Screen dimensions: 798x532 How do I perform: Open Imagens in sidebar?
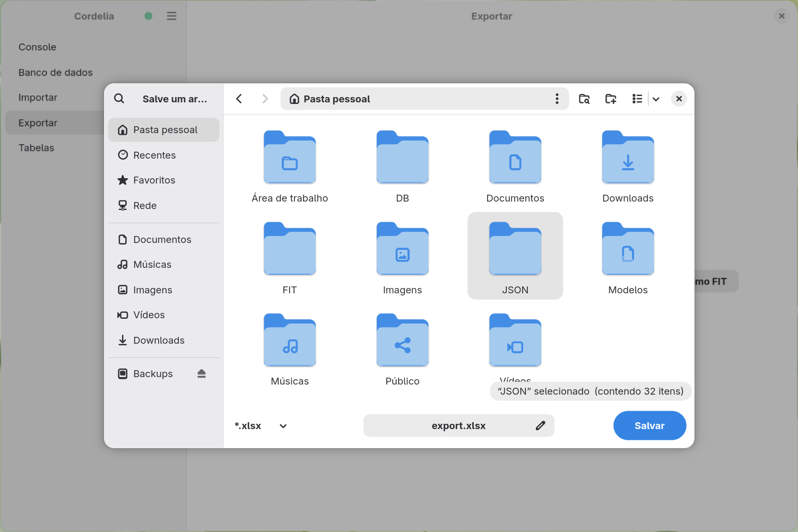164,290
